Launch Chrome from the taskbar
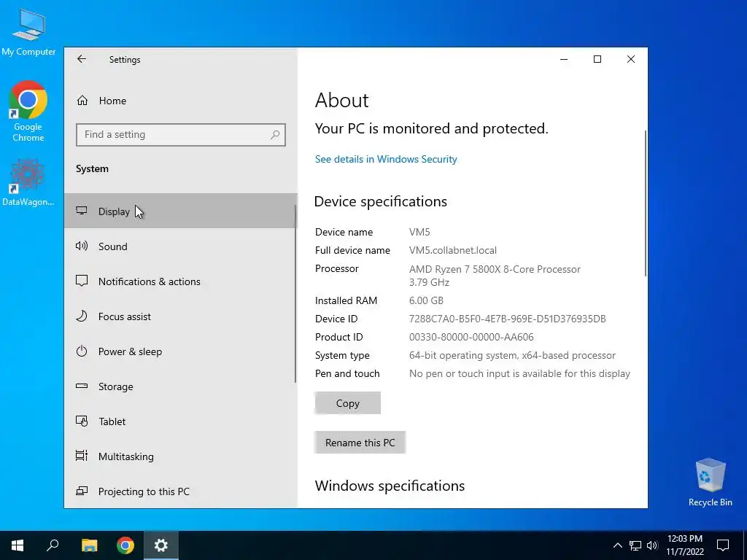The height and width of the screenshot is (560, 747). click(x=125, y=545)
